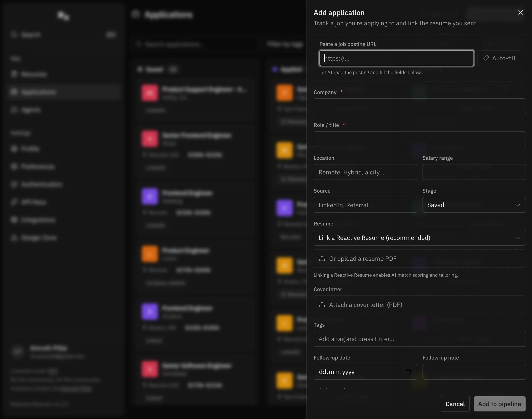Click Attach a cover letter (PDF)

pyautogui.click(x=420, y=305)
